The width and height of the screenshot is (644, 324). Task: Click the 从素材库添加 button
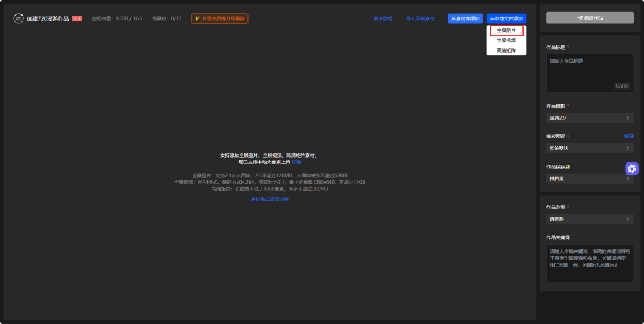(x=465, y=18)
